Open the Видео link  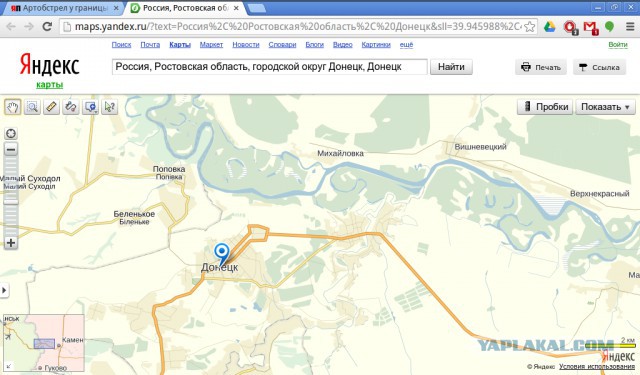(342, 44)
